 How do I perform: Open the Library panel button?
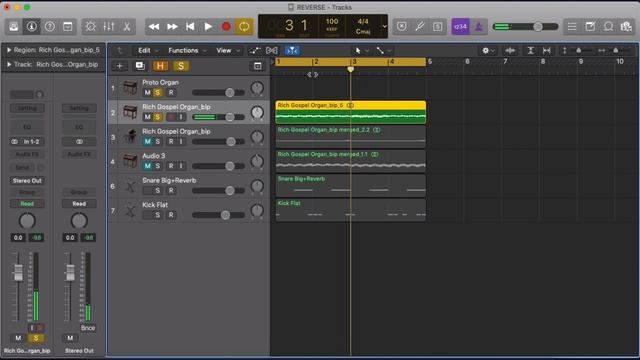(13, 27)
